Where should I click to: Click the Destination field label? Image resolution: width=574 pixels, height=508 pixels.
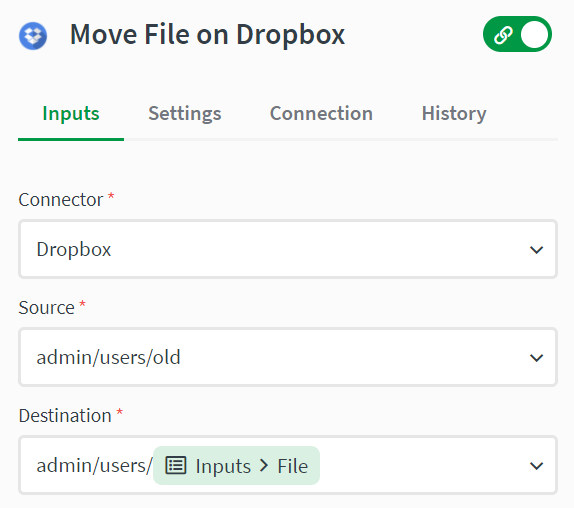[65, 415]
